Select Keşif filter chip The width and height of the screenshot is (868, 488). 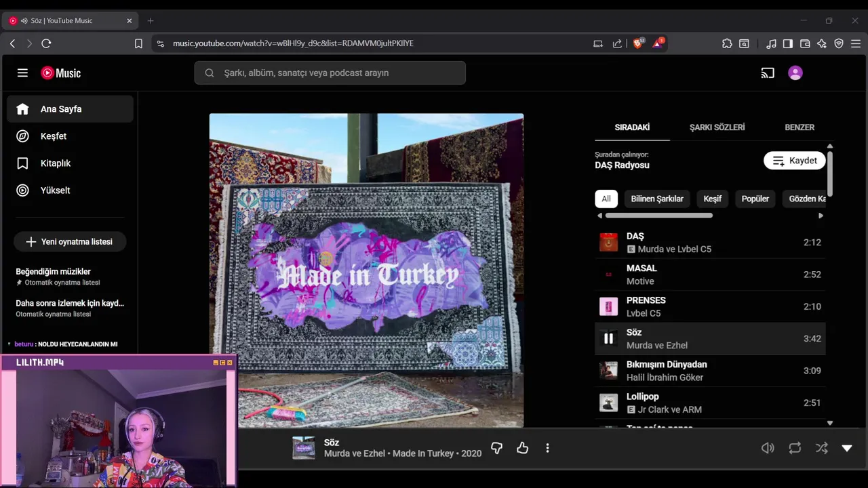click(x=712, y=199)
